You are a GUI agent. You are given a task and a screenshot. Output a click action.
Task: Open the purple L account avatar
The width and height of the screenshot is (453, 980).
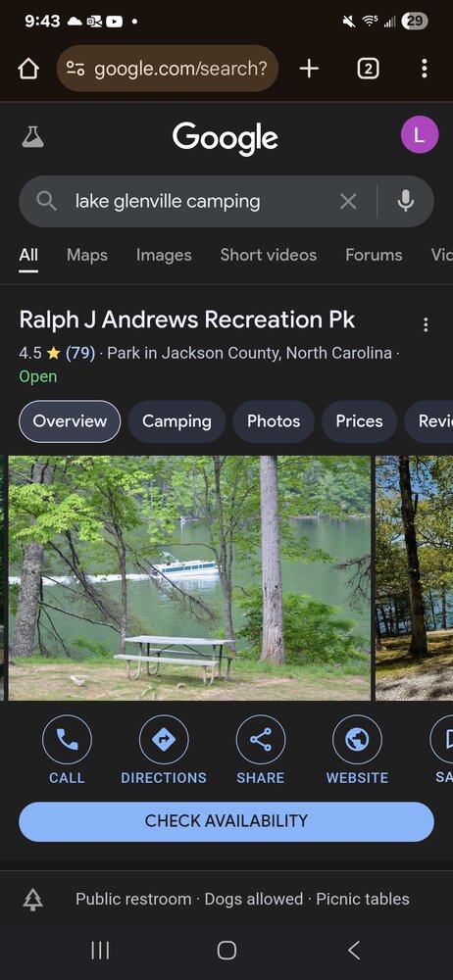(x=420, y=134)
